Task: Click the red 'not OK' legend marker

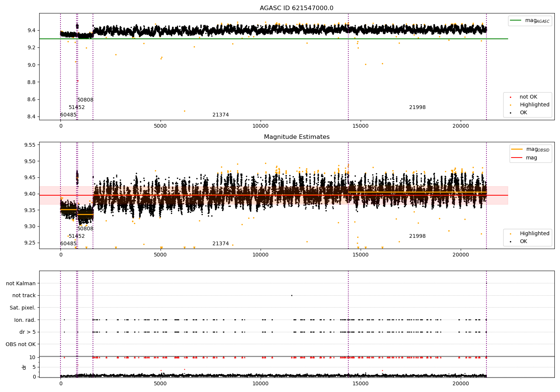Action: tap(510, 97)
